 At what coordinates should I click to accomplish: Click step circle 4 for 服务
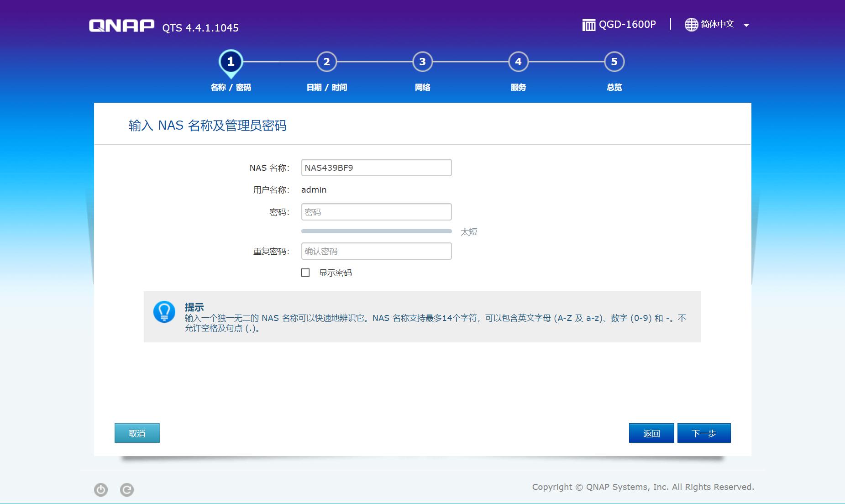518,61
